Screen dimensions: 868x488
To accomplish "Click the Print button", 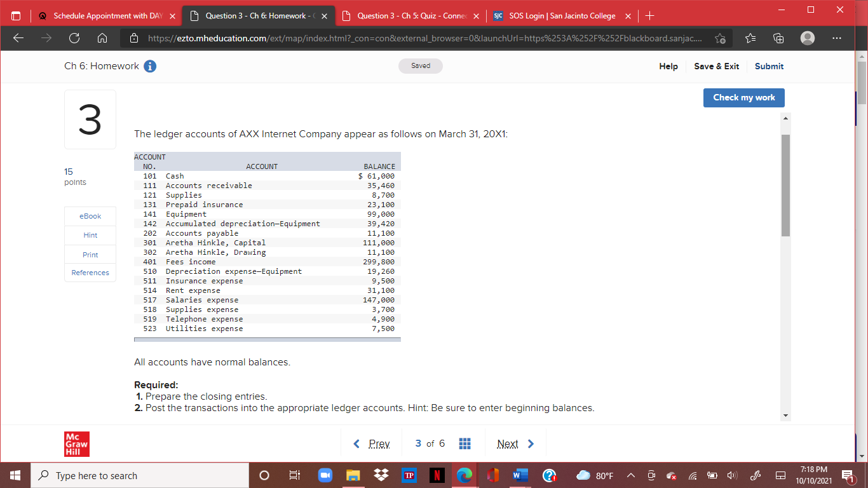I will pyautogui.click(x=90, y=255).
